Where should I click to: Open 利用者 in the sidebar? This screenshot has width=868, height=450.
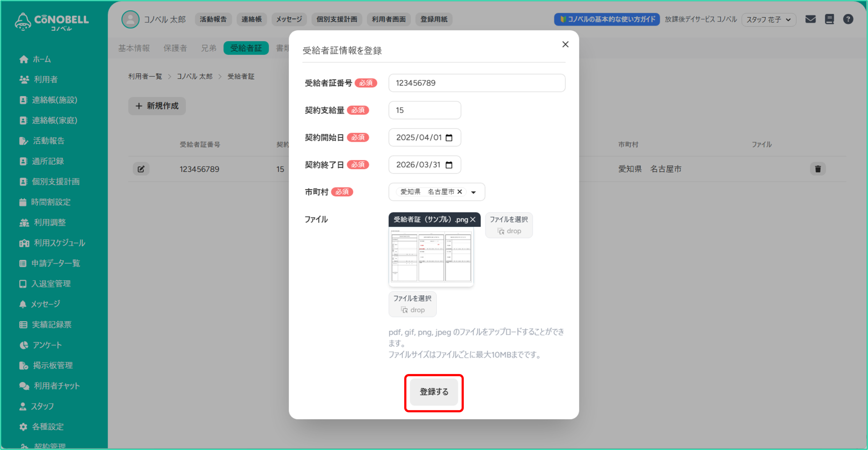point(45,80)
